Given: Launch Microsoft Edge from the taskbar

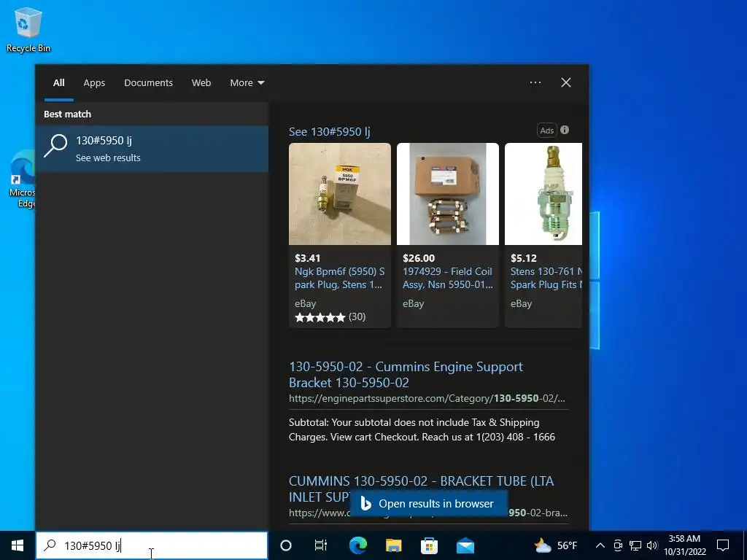Looking at the screenshot, I should (x=358, y=545).
